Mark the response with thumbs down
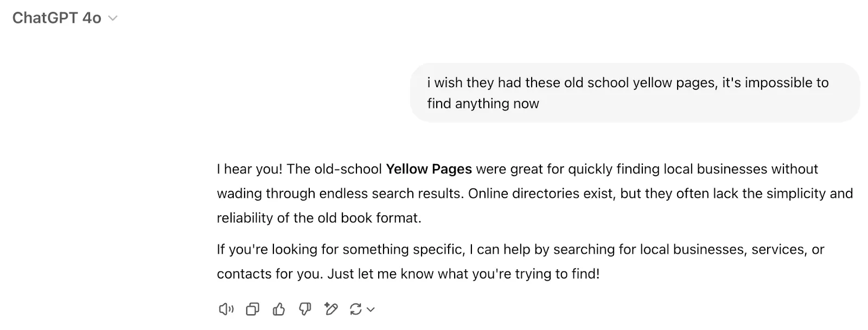The height and width of the screenshot is (330, 868). (x=305, y=309)
